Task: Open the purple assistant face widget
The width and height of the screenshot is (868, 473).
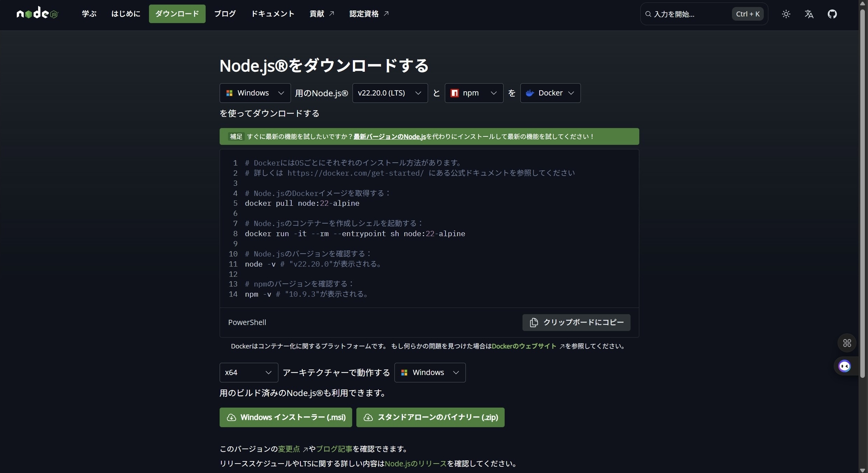Action: pyautogui.click(x=845, y=366)
